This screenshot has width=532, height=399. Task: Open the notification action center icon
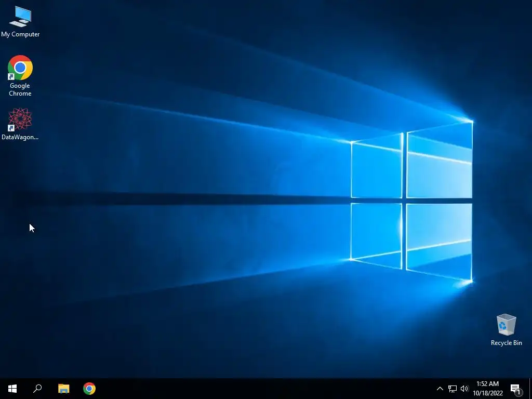516,389
